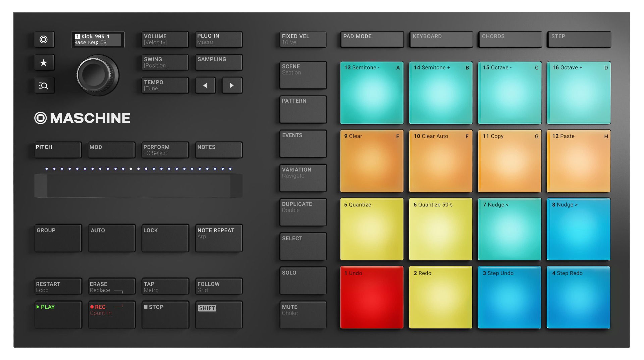
Task: Click the Native Instruments logo button
Action: (44, 40)
